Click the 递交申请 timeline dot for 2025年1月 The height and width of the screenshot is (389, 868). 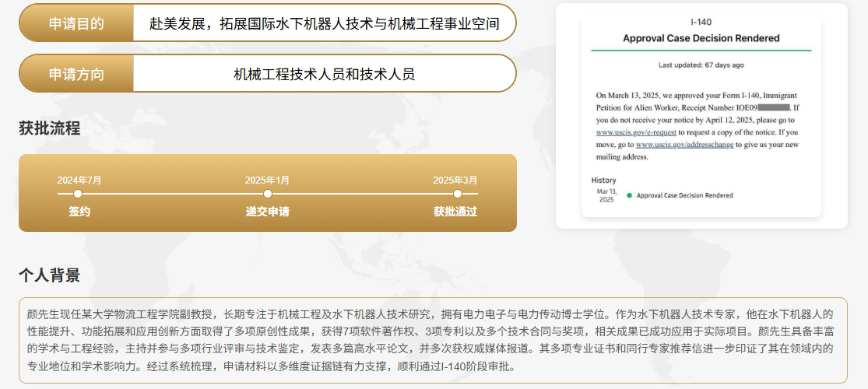point(268,194)
